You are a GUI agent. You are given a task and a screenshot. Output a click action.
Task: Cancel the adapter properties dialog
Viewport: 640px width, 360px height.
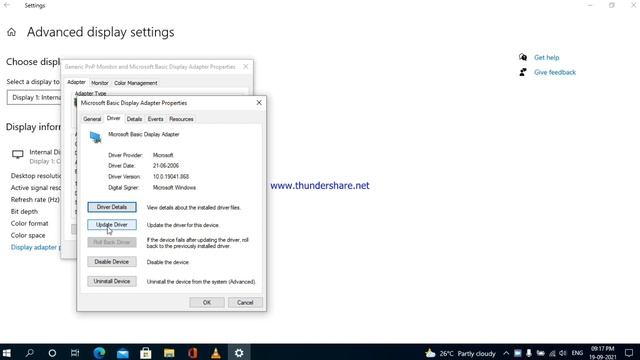click(x=245, y=302)
